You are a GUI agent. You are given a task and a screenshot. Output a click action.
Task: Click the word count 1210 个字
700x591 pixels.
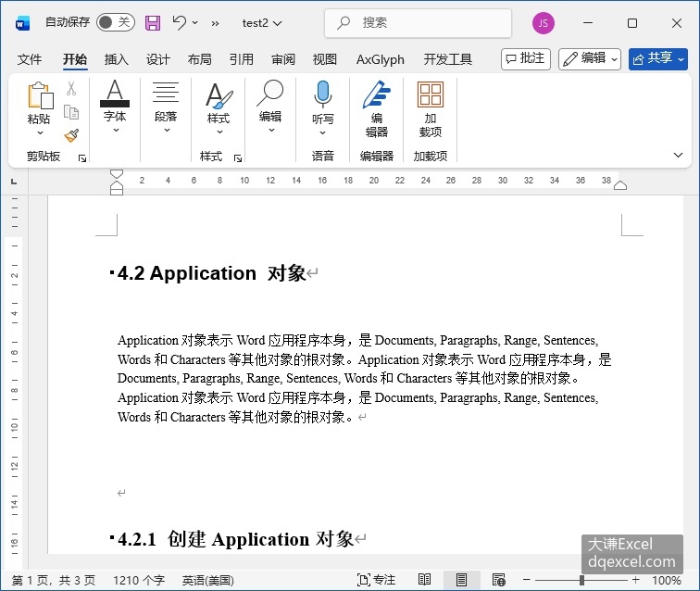(x=138, y=580)
